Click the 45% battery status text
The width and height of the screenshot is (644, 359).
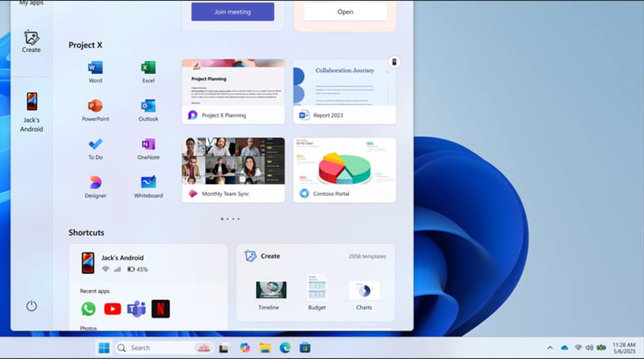[x=142, y=269]
